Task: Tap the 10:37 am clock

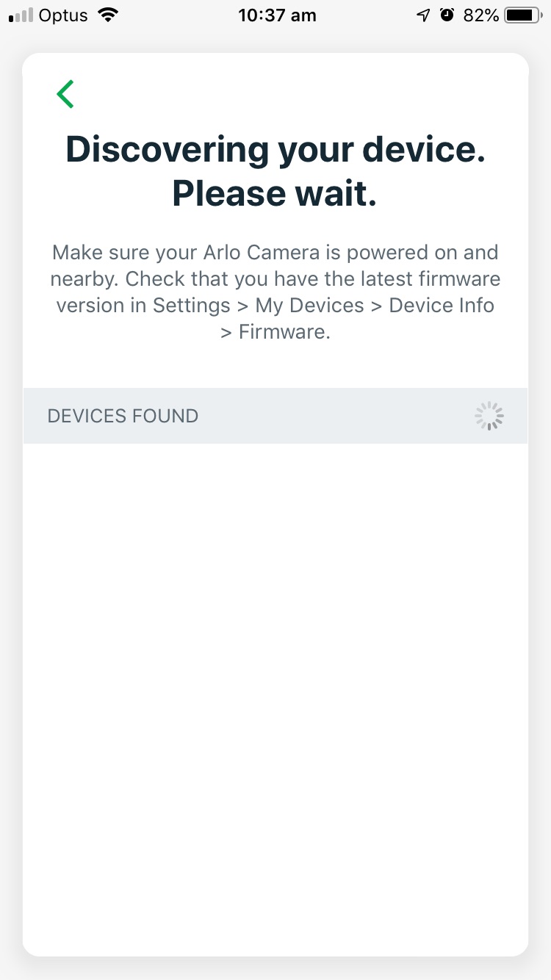Action: point(277,15)
